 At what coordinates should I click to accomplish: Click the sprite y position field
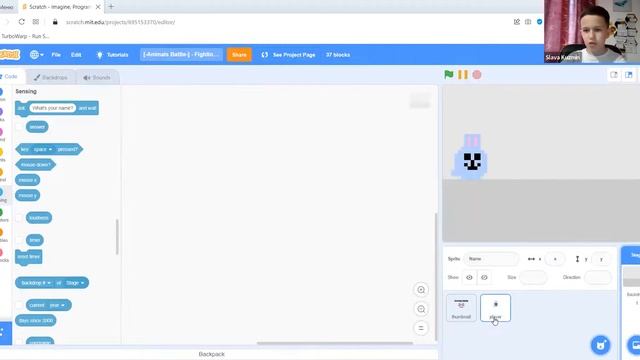click(601, 259)
